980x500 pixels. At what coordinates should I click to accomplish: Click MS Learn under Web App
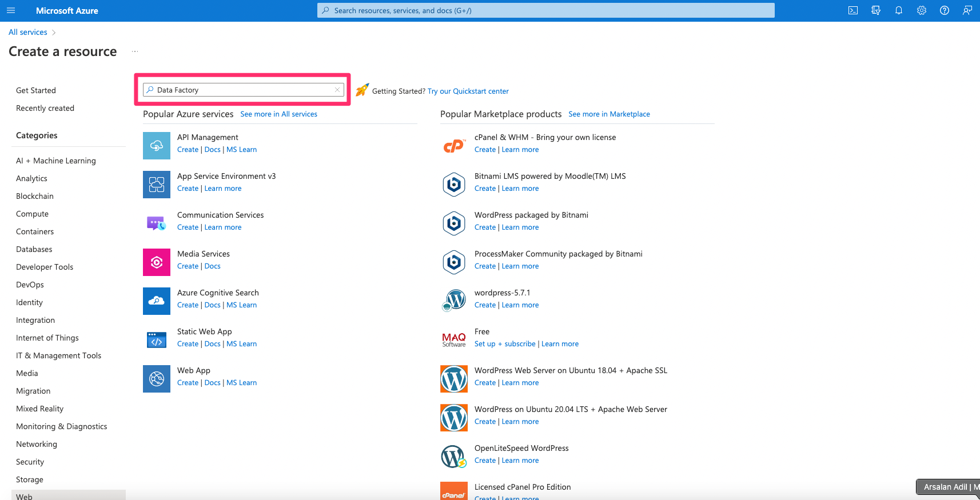pos(241,382)
